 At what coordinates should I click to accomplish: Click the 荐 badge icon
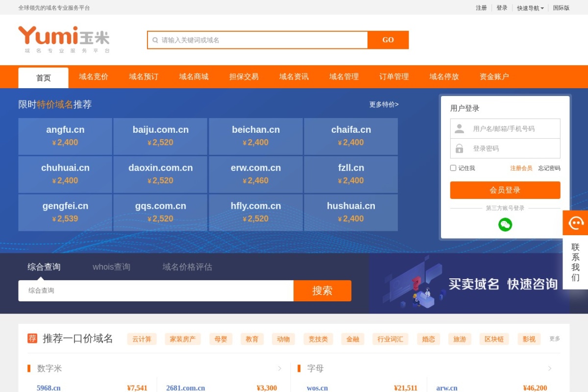pyautogui.click(x=32, y=338)
